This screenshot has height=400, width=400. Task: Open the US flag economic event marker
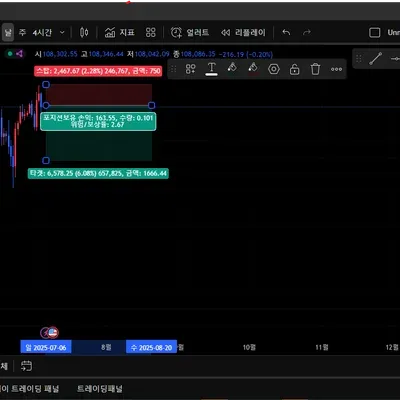(53, 332)
